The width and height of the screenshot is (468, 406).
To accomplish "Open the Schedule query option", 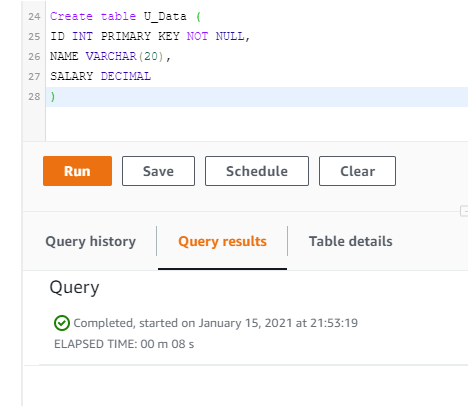I will pyautogui.click(x=257, y=171).
